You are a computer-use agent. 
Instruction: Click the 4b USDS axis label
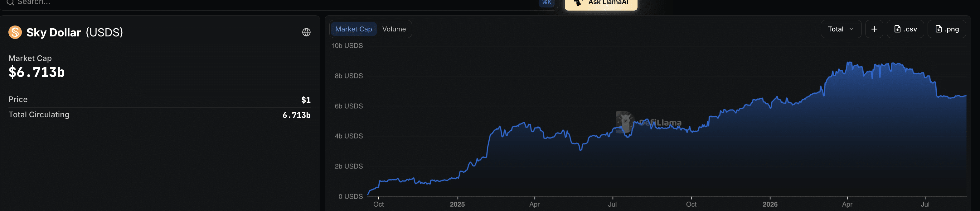point(348,136)
